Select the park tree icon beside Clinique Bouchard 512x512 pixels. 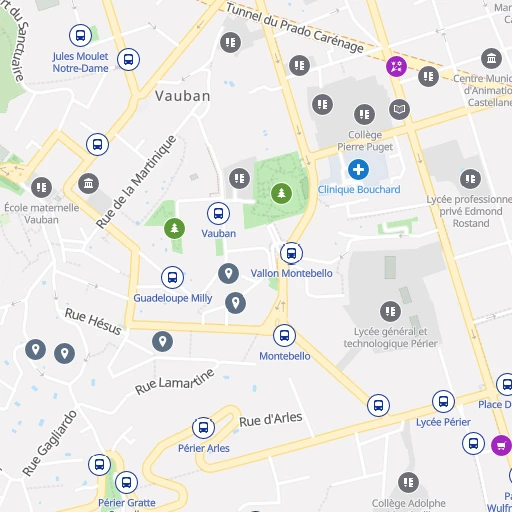[281, 193]
